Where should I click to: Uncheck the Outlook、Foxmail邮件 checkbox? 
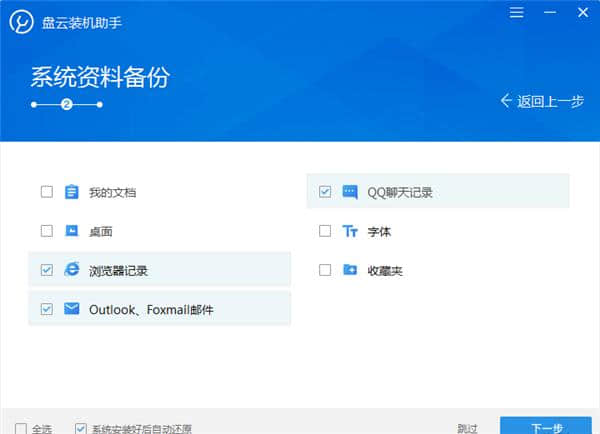(x=47, y=309)
